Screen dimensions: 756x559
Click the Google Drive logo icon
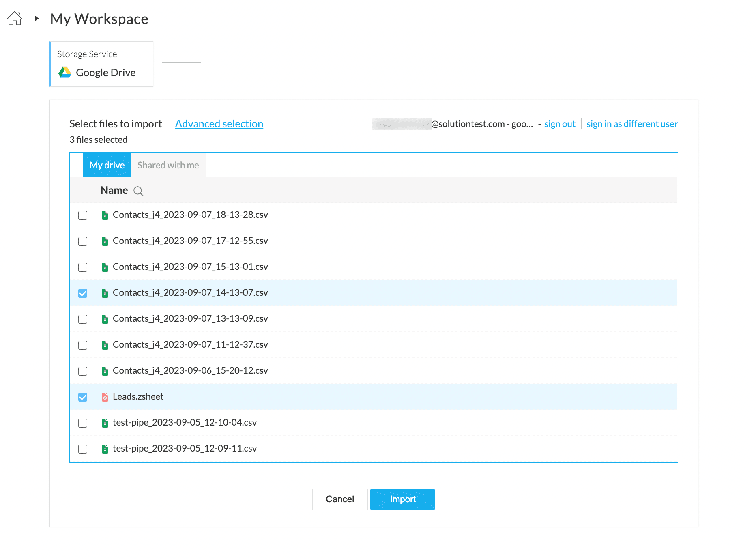[x=65, y=73]
